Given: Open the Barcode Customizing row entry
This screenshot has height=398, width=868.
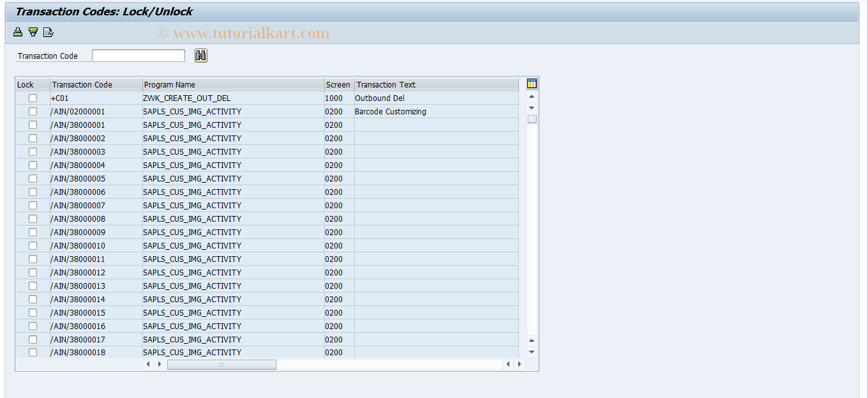Looking at the screenshot, I should pyautogui.click(x=391, y=111).
